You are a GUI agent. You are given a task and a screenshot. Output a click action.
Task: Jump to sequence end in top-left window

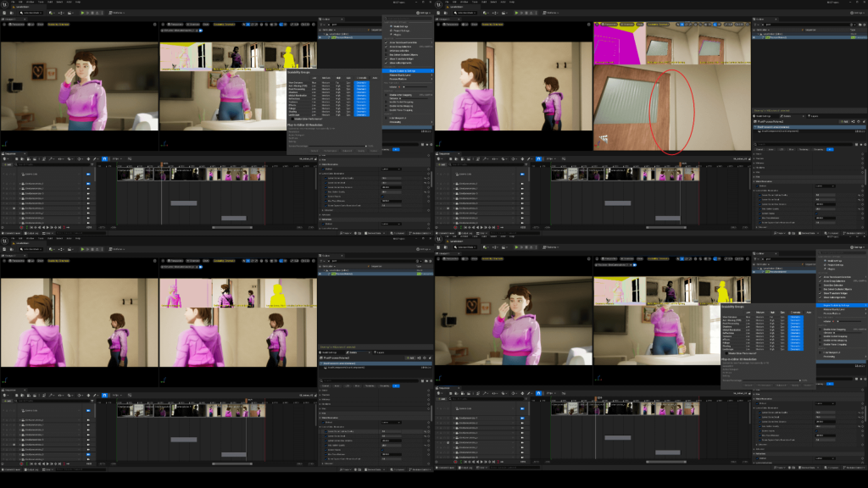61,227
